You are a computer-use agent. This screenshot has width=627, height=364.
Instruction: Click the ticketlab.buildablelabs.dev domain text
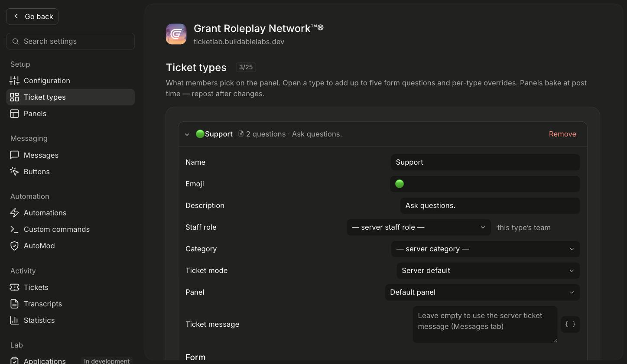pyautogui.click(x=239, y=42)
